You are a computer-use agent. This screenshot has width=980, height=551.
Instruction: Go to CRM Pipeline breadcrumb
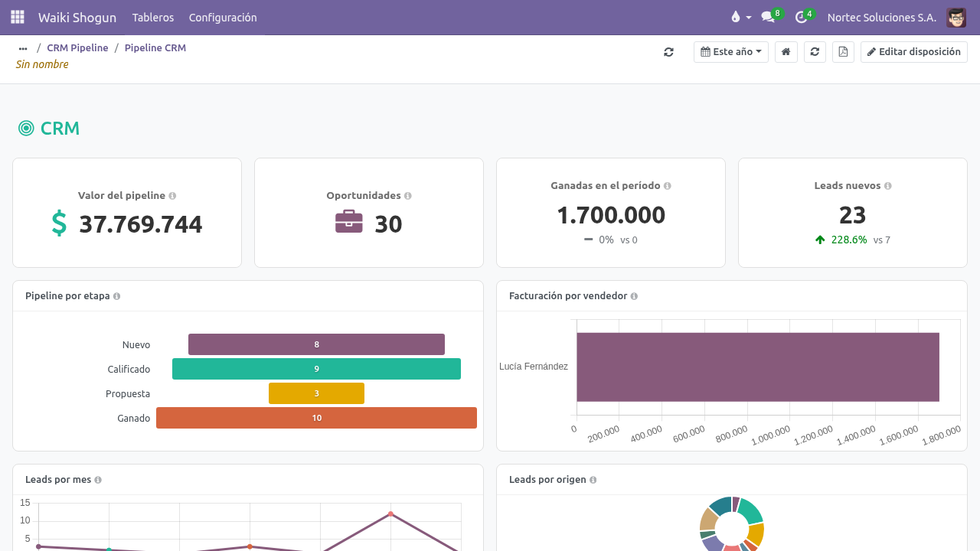(x=77, y=47)
